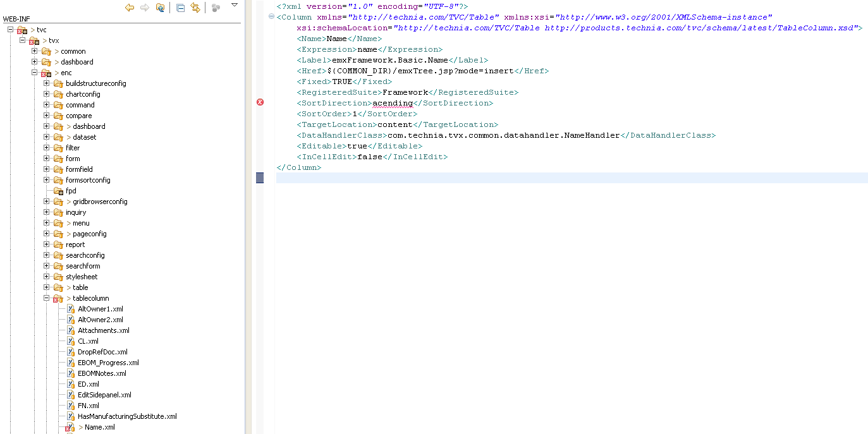
Task: Select EBOM_Progress.xml file icon
Action: (x=71, y=363)
